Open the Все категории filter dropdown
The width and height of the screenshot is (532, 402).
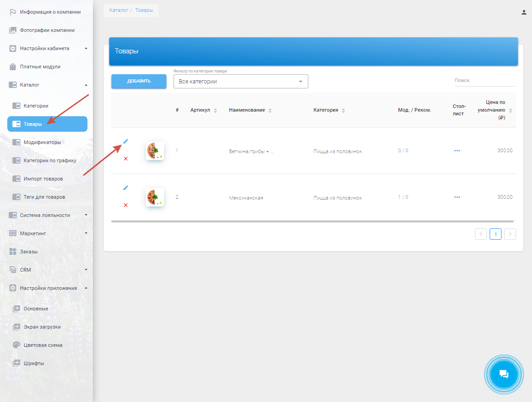coord(240,82)
